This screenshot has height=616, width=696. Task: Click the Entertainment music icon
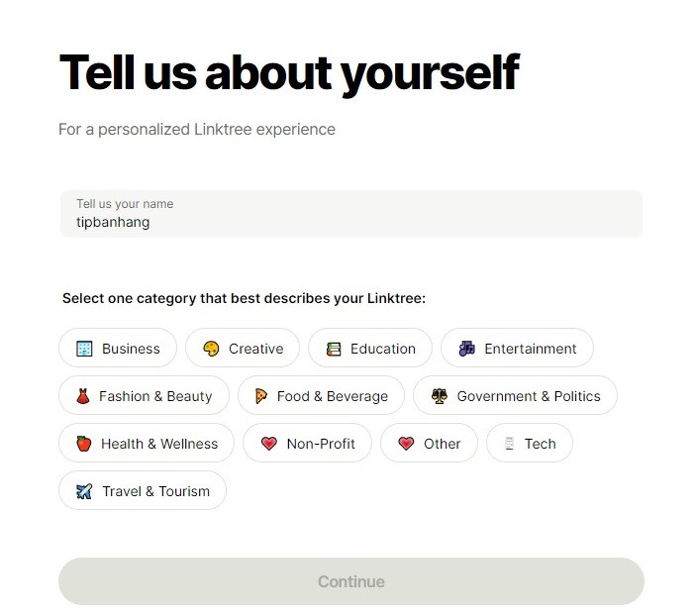click(x=466, y=349)
